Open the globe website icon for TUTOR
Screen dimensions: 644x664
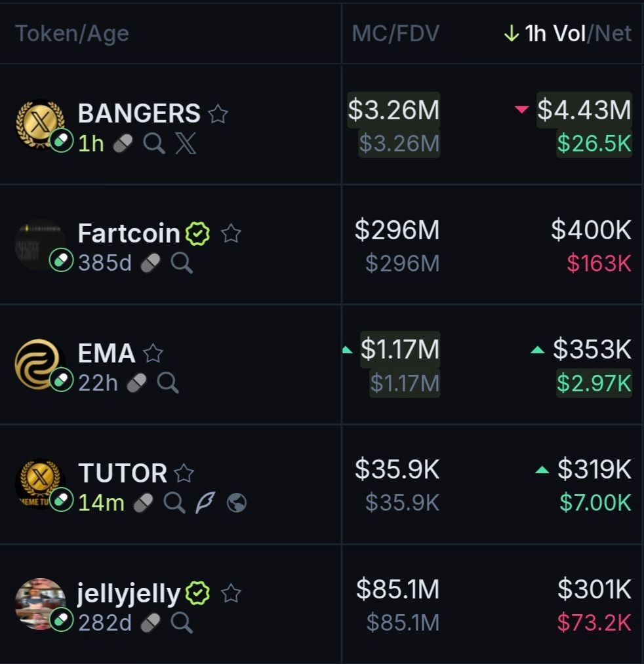pos(236,503)
